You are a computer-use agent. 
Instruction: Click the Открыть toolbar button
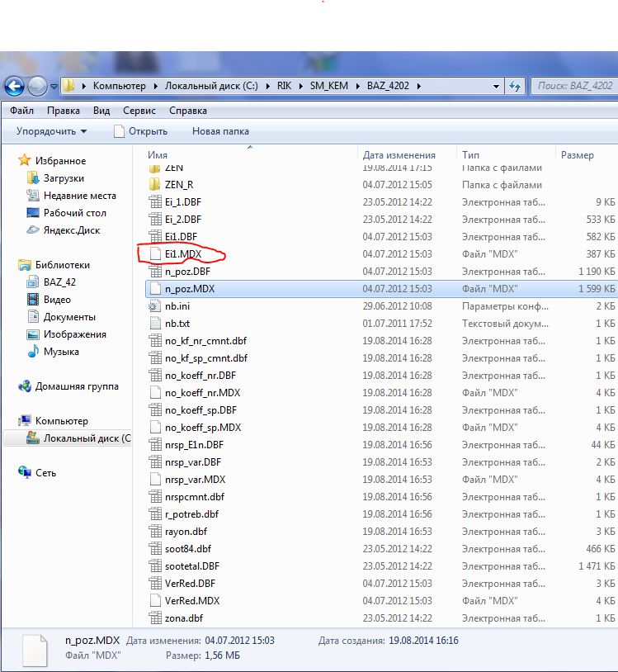pyautogui.click(x=141, y=131)
